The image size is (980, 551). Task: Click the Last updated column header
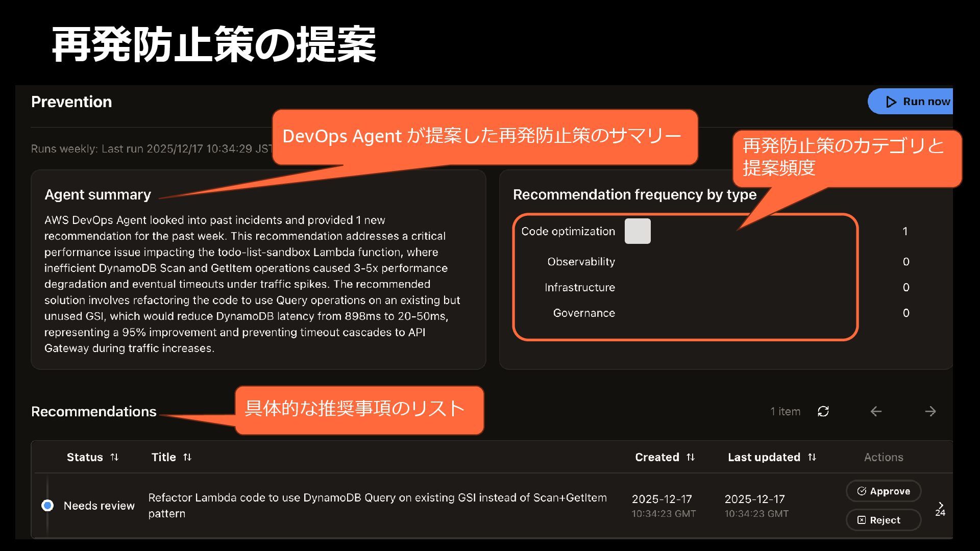(764, 457)
